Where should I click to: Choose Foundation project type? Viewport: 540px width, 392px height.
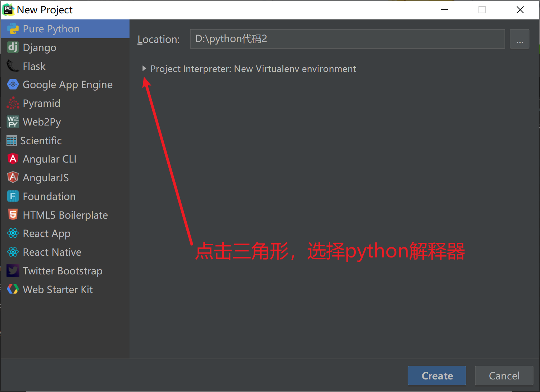point(65,196)
